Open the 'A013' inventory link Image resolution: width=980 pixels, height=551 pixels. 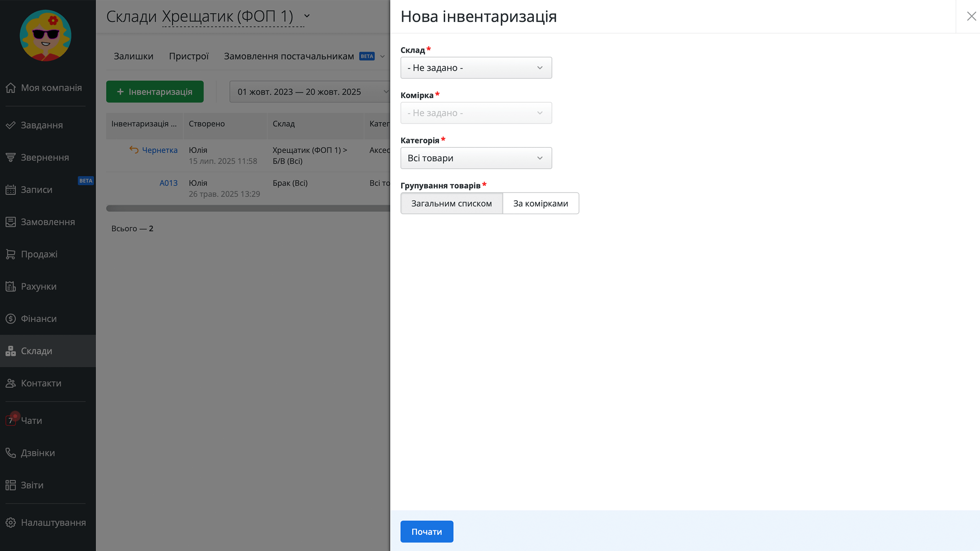(x=168, y=183)
